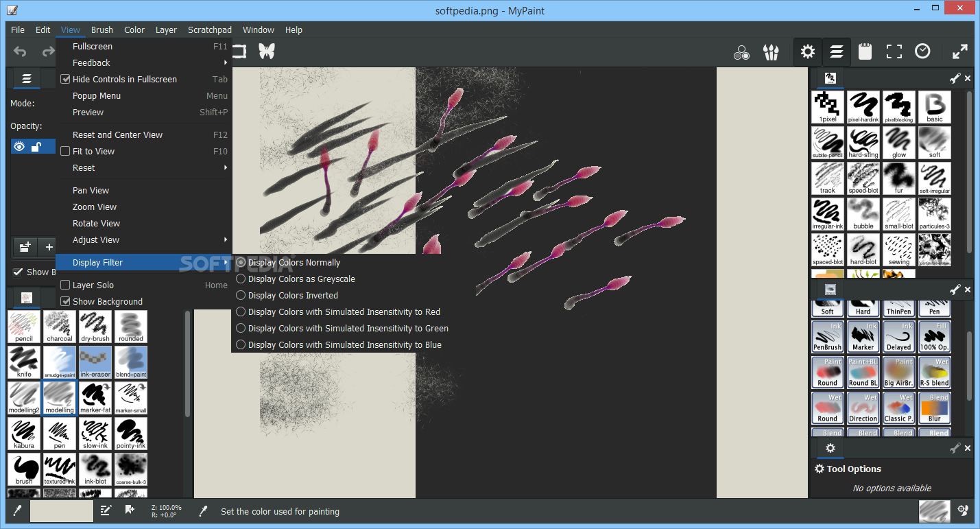Viewport: 980px width, 529px height.
Task: Open the gear settings panel button
Action: point(808,52)
